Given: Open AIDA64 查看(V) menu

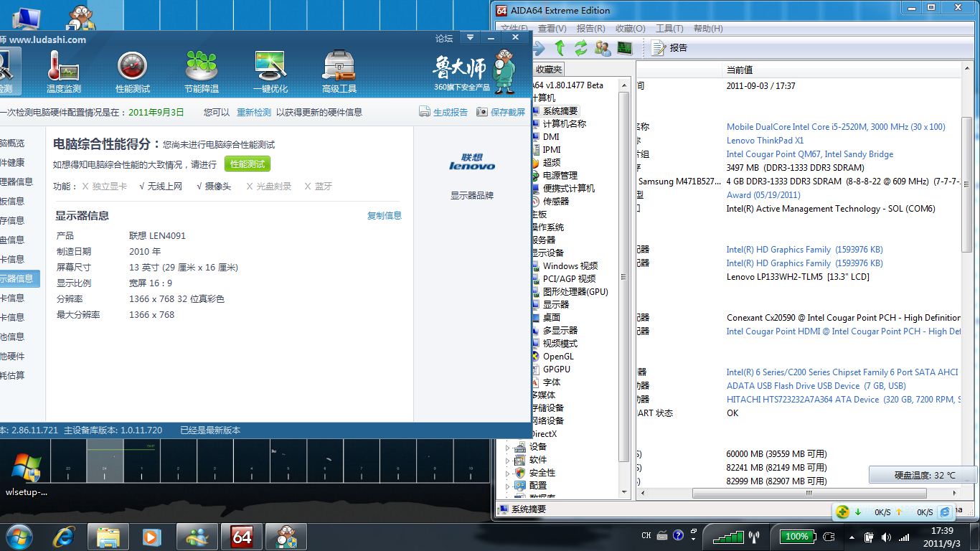Looking at the screenshot, I should pyautogui.click(x=552, y=29).
